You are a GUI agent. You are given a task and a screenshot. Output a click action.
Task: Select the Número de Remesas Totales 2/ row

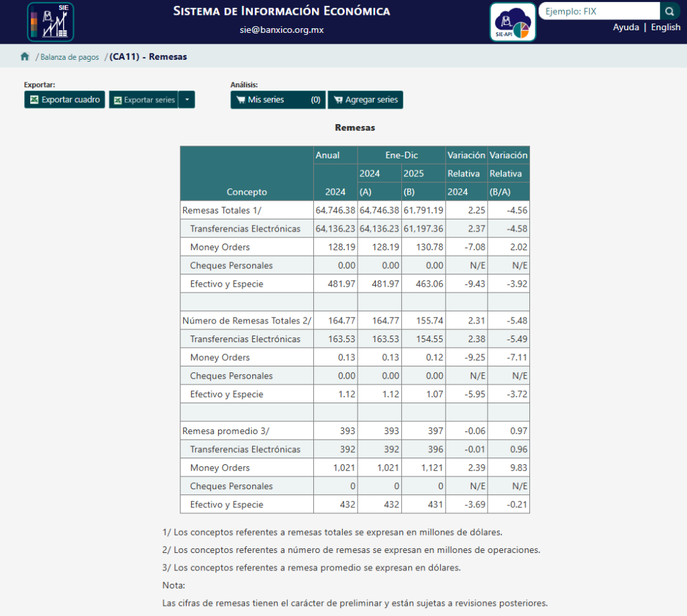246,321
